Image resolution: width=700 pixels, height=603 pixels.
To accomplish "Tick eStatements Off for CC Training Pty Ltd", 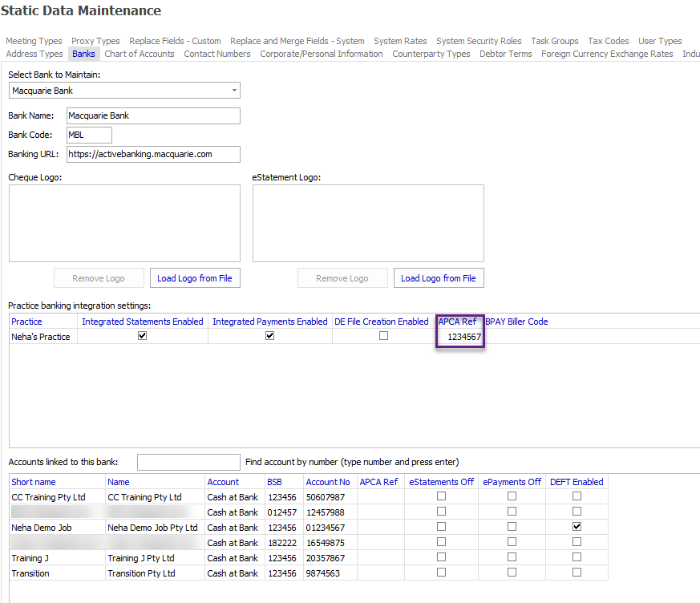I will [441, 496].
